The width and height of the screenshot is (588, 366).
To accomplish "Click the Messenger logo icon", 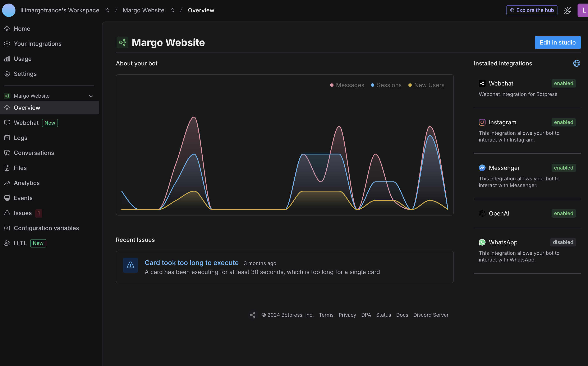I will click(482, 168).
